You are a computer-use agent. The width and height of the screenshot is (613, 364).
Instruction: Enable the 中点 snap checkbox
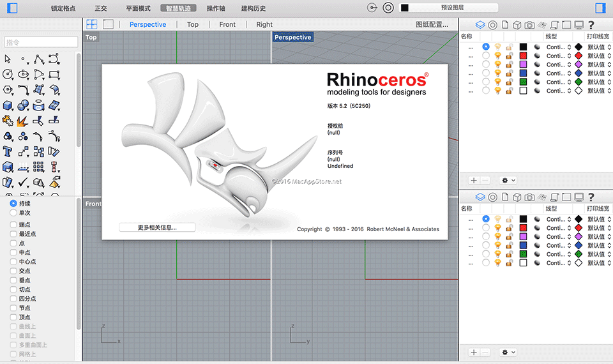[x=13, y=252]
